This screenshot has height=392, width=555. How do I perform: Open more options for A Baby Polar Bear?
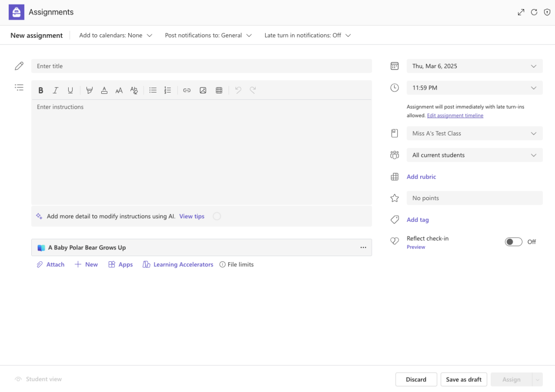[x=363, y=248]
